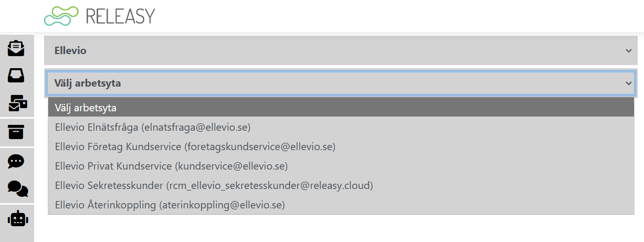
Task: Select the highlighted Välj arbetsyta placeholder option
Action: point(341,108)
